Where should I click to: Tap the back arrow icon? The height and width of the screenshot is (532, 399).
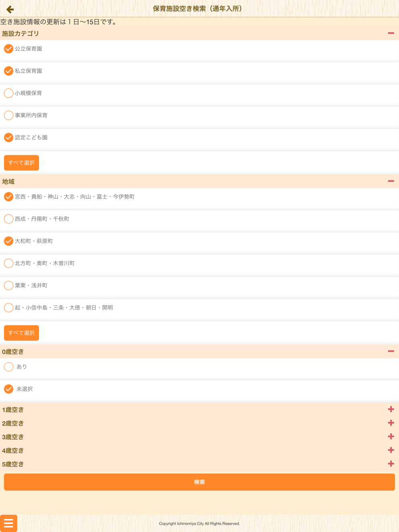click(x=10, y=9)
